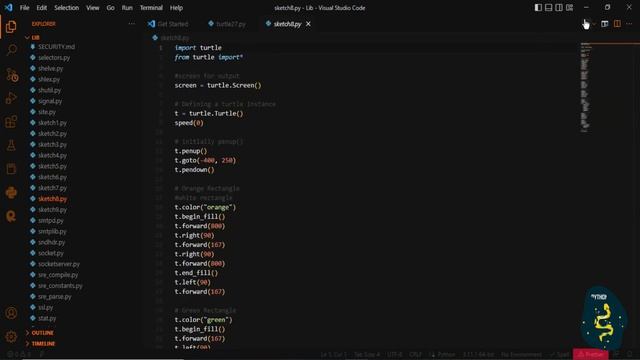Split the editor to the right

point(617,24)
